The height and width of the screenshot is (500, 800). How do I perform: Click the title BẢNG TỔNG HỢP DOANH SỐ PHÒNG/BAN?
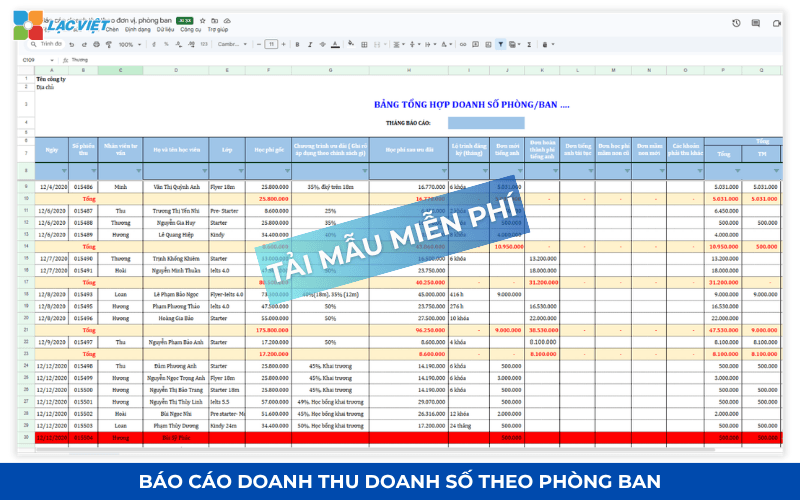[471, 105]
